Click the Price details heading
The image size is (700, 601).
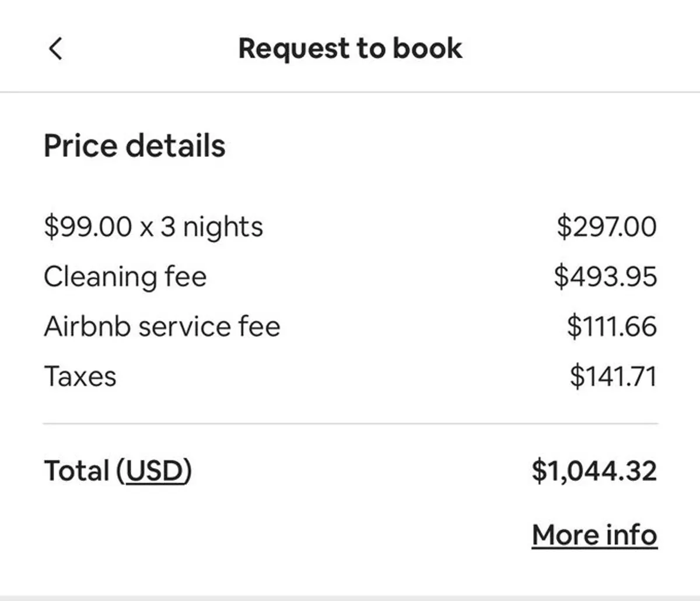coord(134,146)
